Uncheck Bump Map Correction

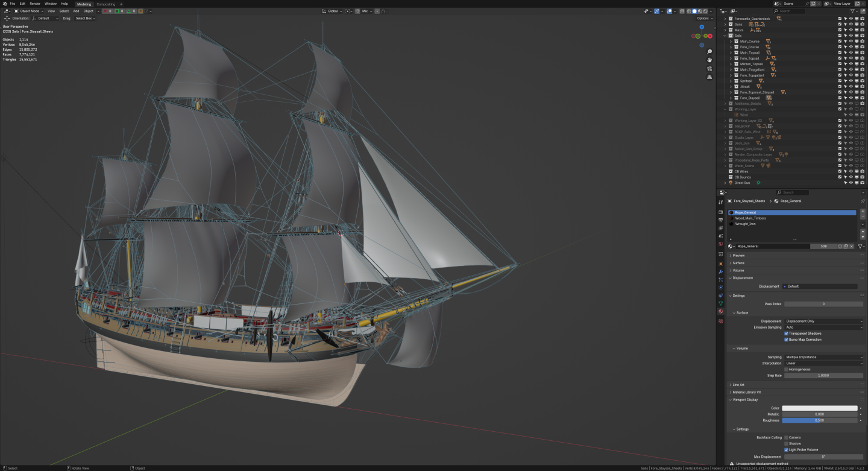coord(786,340)
